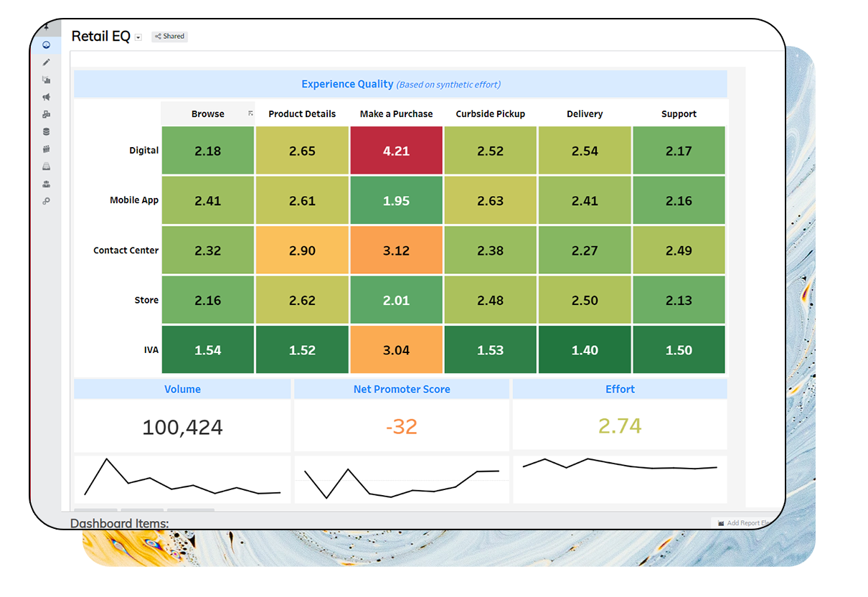Click the Shared button
This screenshot has width=868, height=597.
pos(169,36)
